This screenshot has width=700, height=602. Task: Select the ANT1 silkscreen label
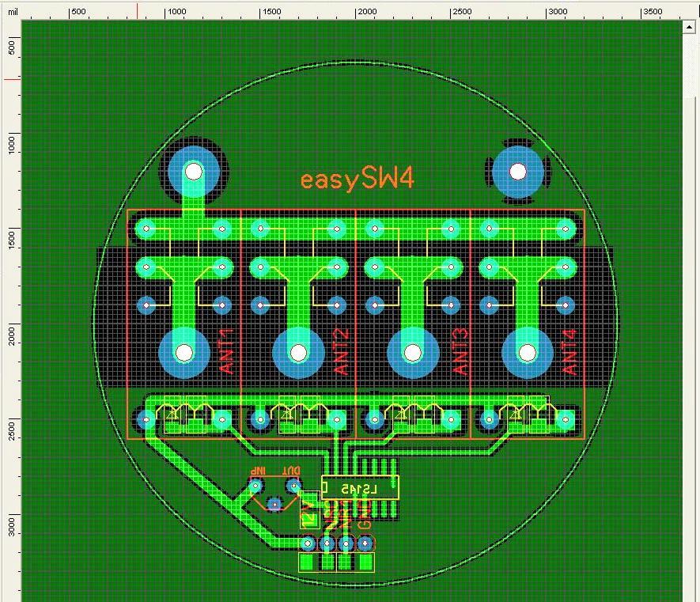pyautogui.click(x=228, y=350)
